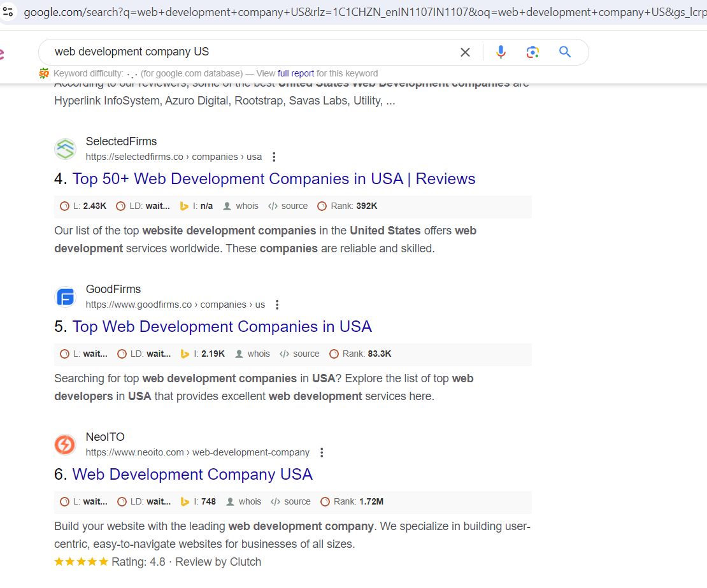
Task: Click the full report keyword link
Action: 296,73
